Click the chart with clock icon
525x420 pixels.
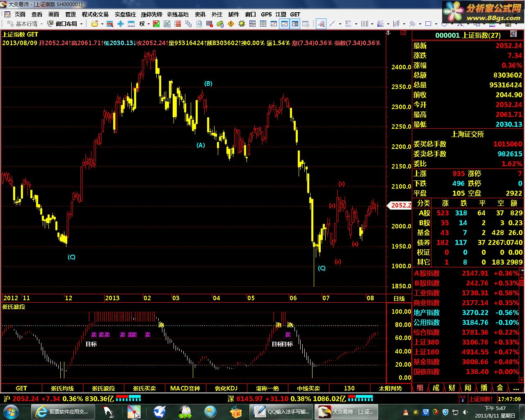pos(305,24)
